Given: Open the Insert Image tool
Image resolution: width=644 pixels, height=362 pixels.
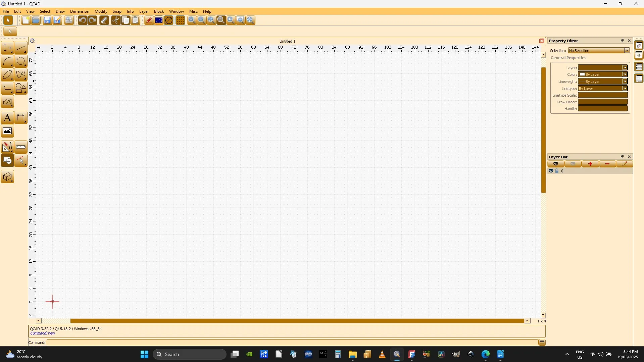Looking at the screenshot, I should click(8, 131).
